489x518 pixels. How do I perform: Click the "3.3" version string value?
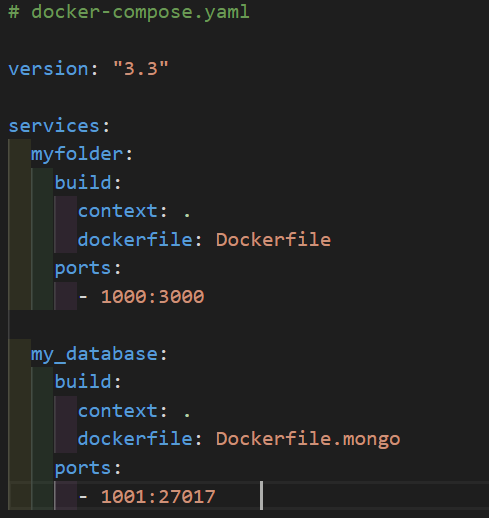[x=141, y=69]
